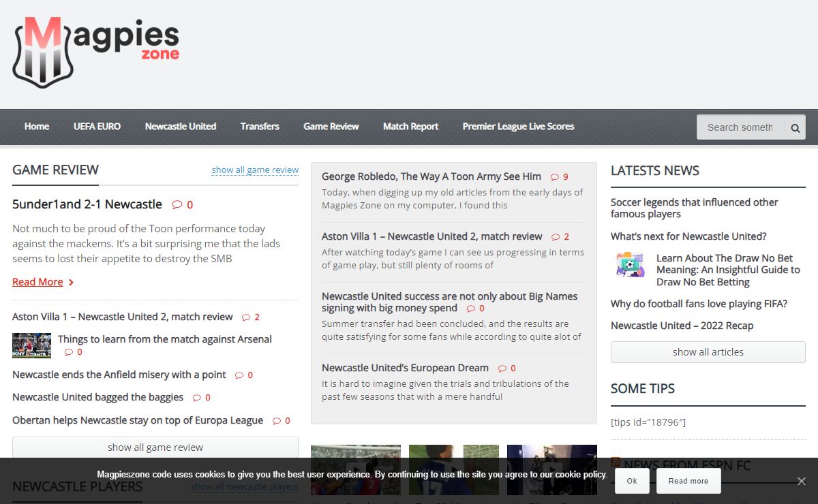The image size is (818, 504).
Task: Open Things to learn from Arsenal match
Action: pos(165,339)
